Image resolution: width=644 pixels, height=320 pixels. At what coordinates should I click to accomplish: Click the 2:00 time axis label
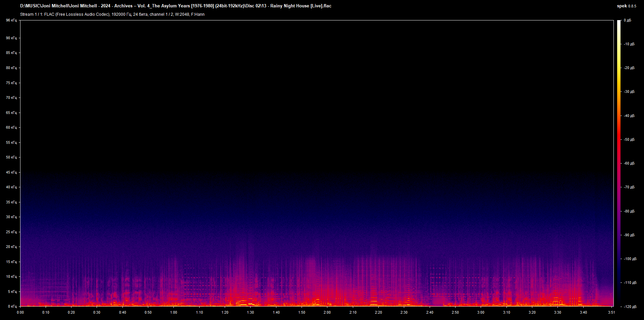coord(327,312)
